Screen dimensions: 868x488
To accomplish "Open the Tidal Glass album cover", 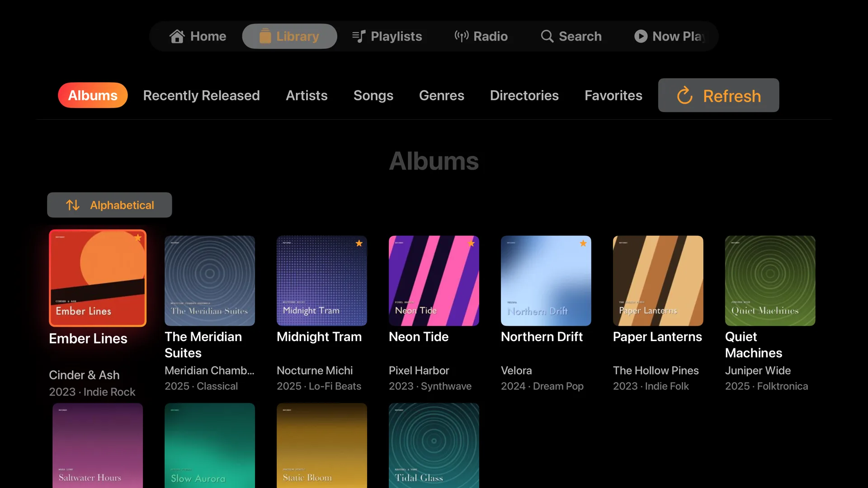I will pyautogui.click(x=434, y=446).
